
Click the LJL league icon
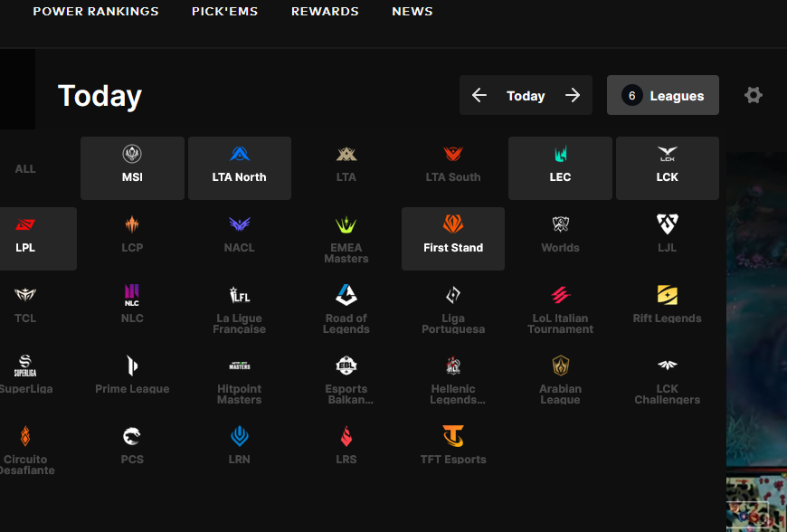pyautogui.click(x=667, y=224)
